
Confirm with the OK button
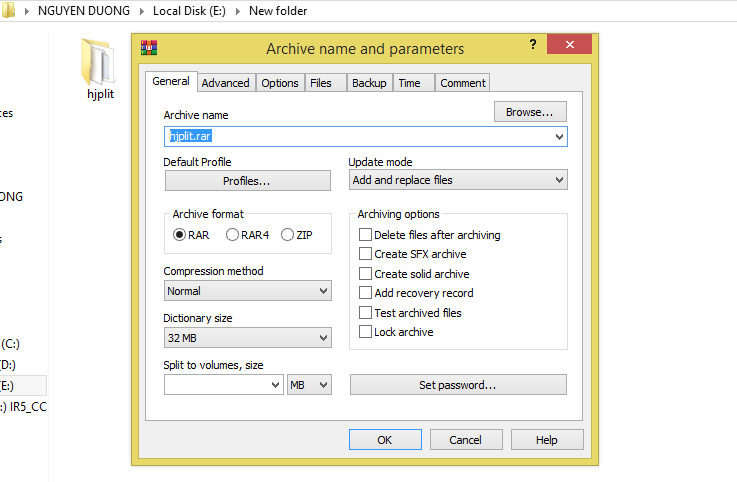385,440
